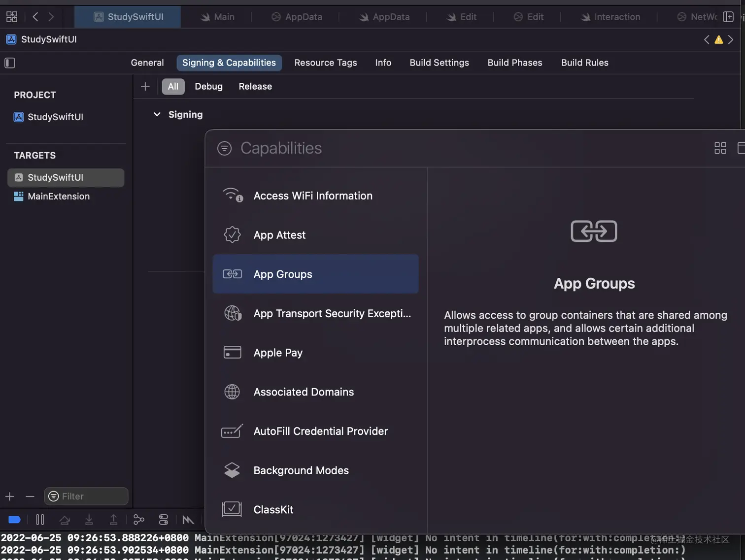
Task: Select the Apple Pay capability
Action: (x=315, y=353)
